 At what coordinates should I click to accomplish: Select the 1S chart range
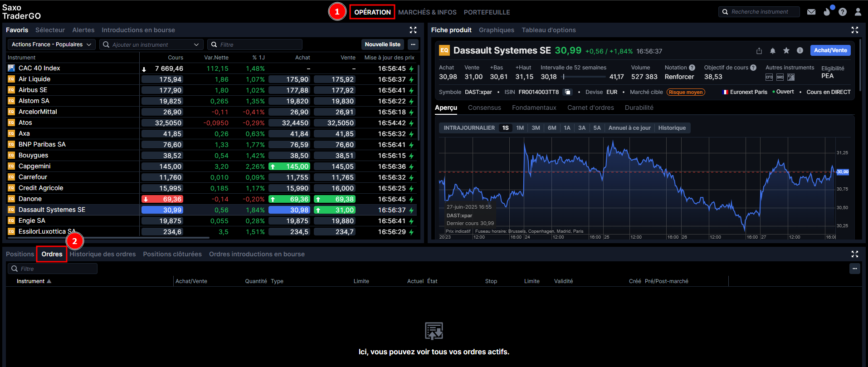(x=505, y=128)
